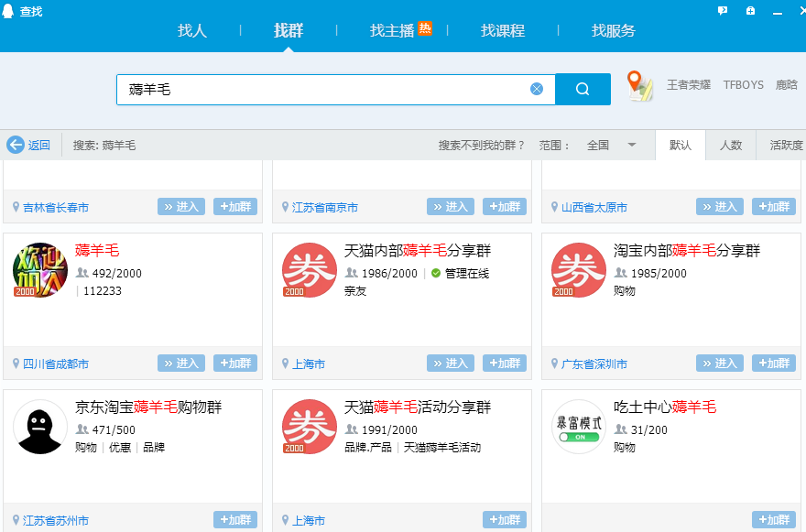Click the QQ penguin logo icon
806x532 pixels.
7,11
